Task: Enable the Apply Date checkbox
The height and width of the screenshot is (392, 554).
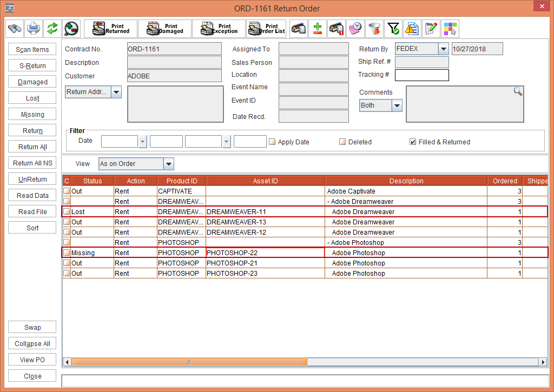Action: 273,142
